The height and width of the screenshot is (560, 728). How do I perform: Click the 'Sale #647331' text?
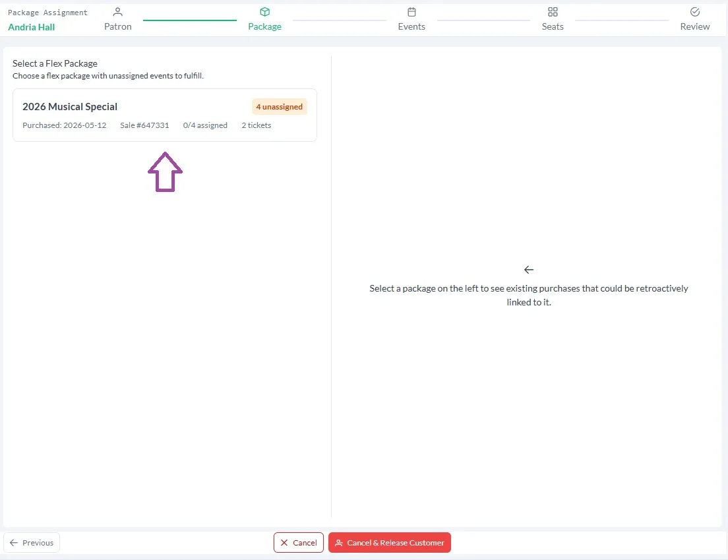coord(144,125)
